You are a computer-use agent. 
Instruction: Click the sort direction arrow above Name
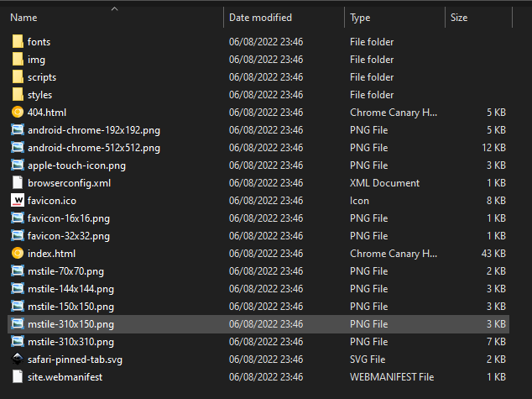click(115, 9)
